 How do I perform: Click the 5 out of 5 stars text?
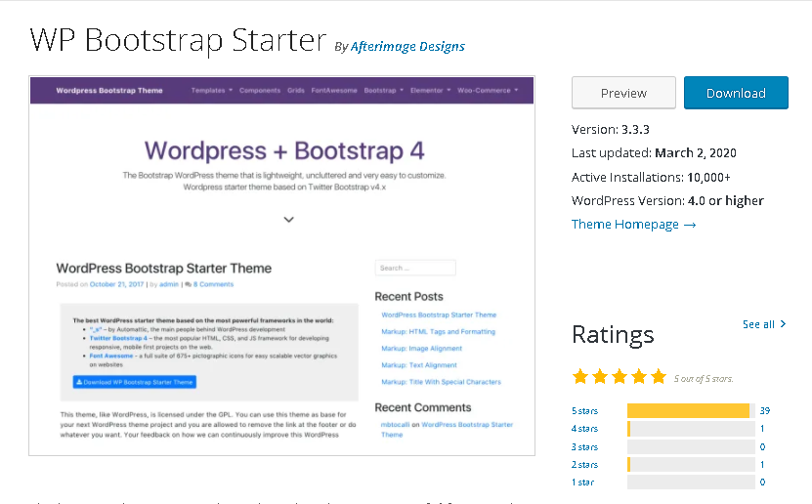pyautogui.click(x=704, y=379)
